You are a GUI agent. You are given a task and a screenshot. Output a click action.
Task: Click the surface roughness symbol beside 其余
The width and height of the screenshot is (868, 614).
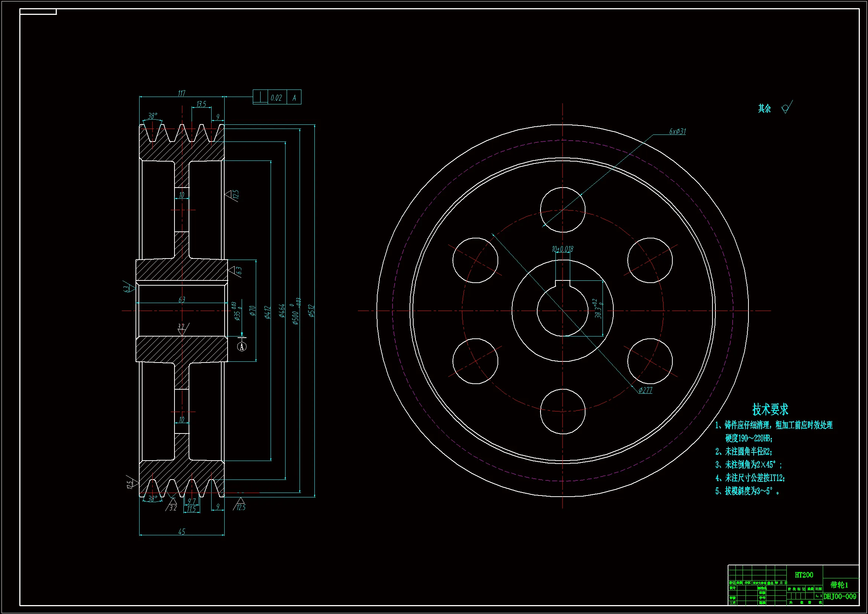(x=786, y=108)
